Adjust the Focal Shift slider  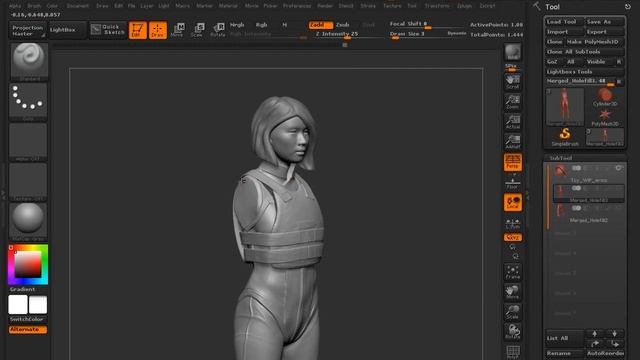427,24
